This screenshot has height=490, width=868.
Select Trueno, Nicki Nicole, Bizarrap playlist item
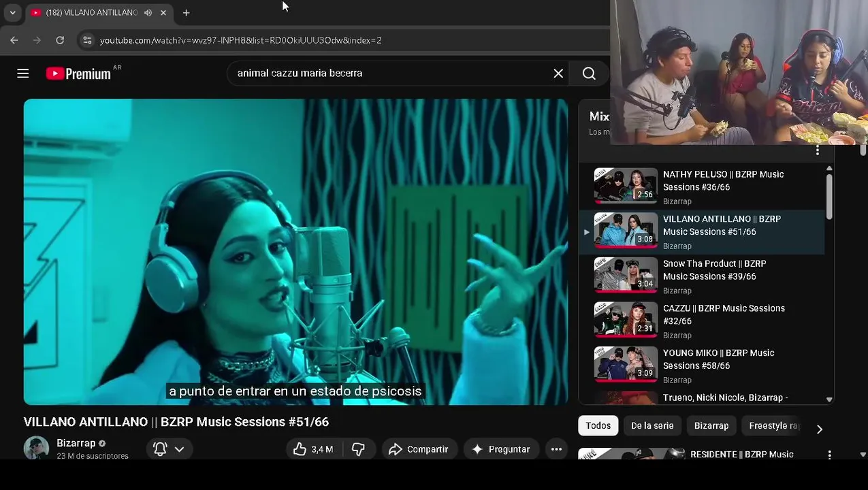pos(701,397)
